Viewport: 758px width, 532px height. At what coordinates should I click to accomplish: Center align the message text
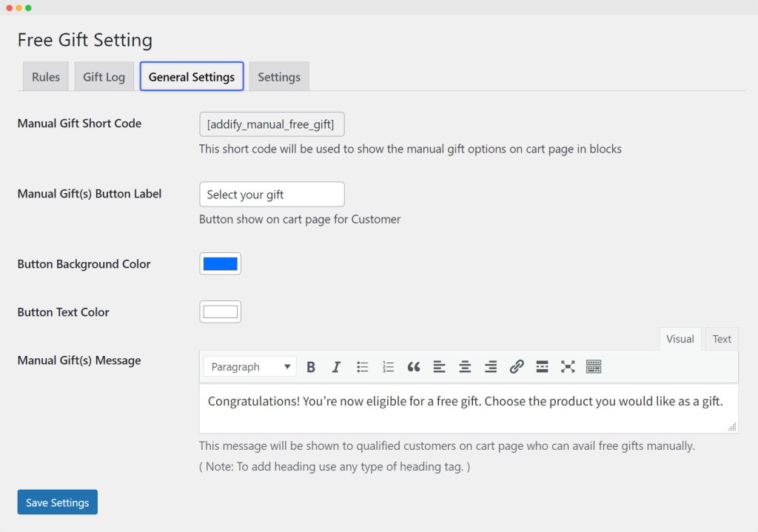tap(465, 367)
